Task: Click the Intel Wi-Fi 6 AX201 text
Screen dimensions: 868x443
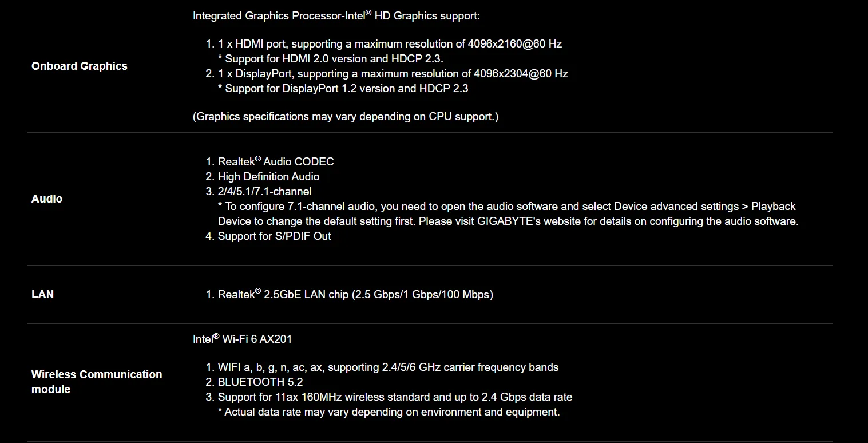Action: [x=243, y=339]
